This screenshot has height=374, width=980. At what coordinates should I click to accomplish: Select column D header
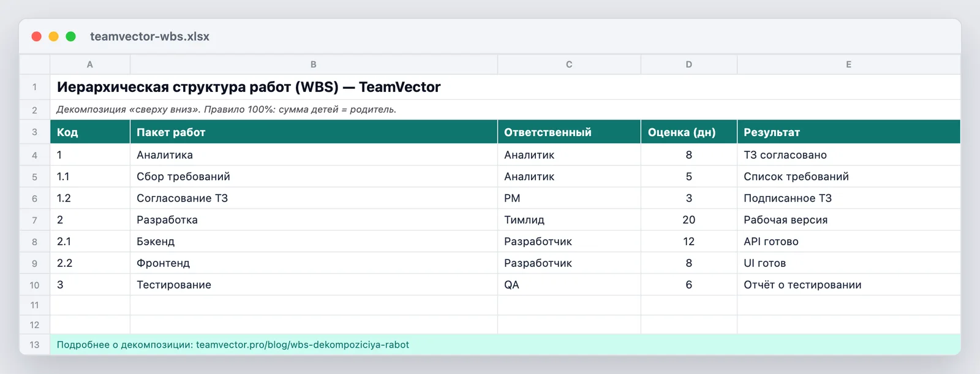tap(689, 64)
